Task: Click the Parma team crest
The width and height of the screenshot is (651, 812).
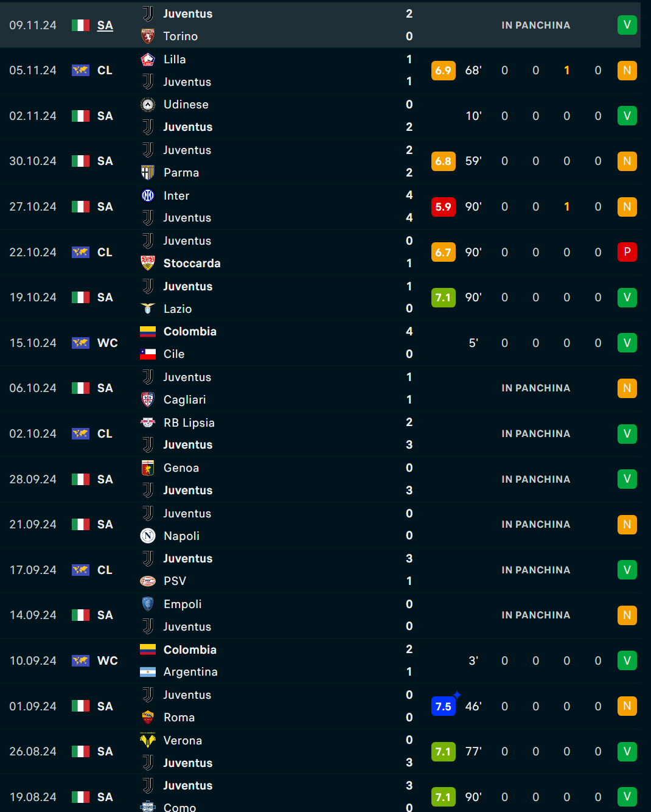Action: tap(148, 172)
